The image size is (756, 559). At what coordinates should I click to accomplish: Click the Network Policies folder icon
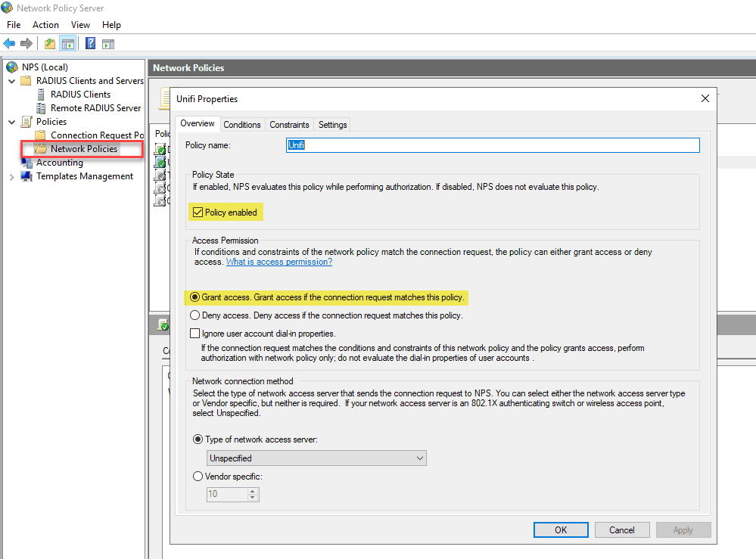tap(41, 149)
